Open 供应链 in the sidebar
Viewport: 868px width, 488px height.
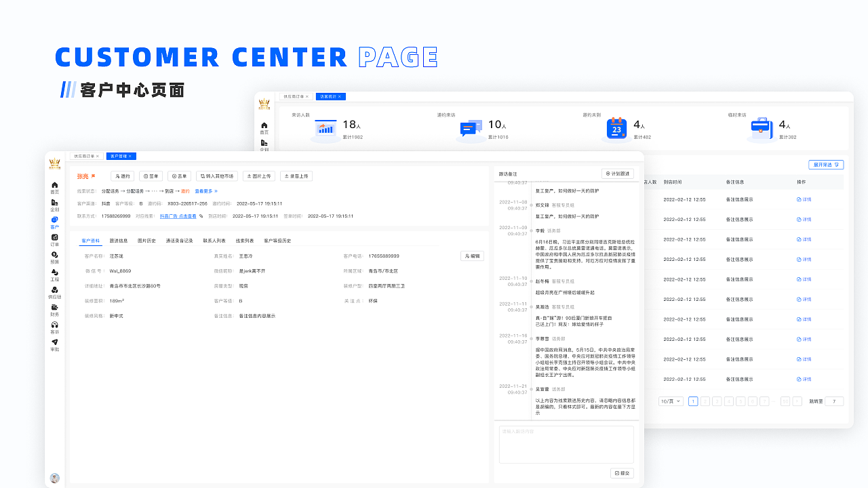click(54, 292)
